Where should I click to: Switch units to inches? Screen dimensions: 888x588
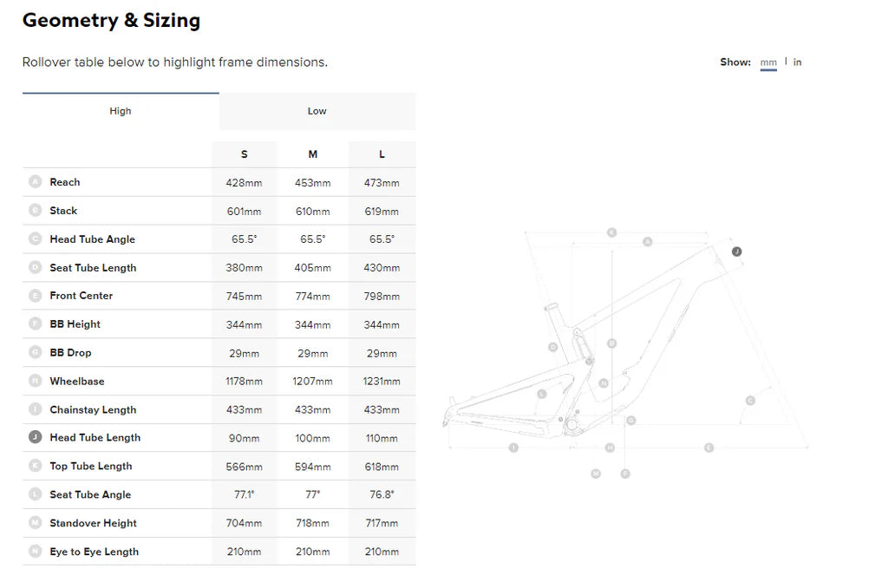pyautogui.click(x=798, y=62)
